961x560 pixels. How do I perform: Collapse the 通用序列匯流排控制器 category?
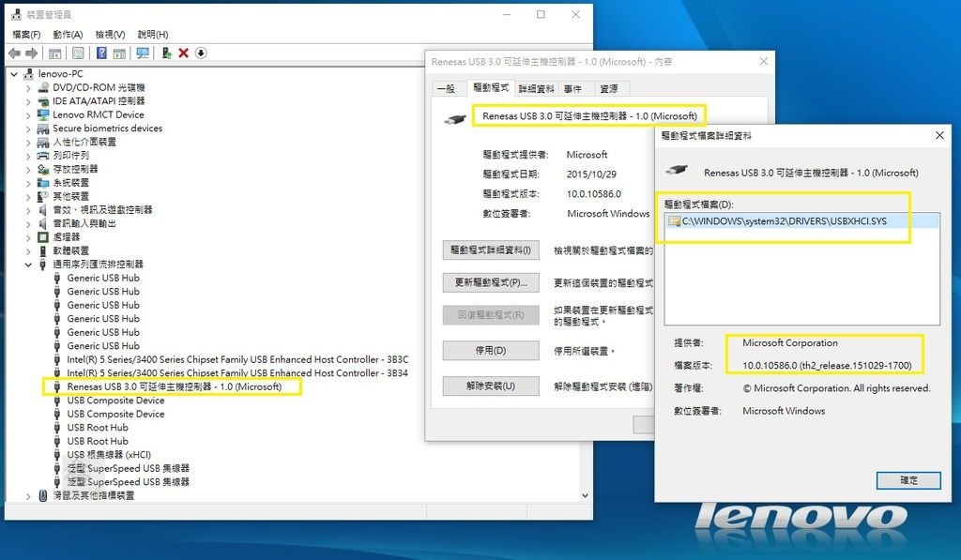click(28, 265)
